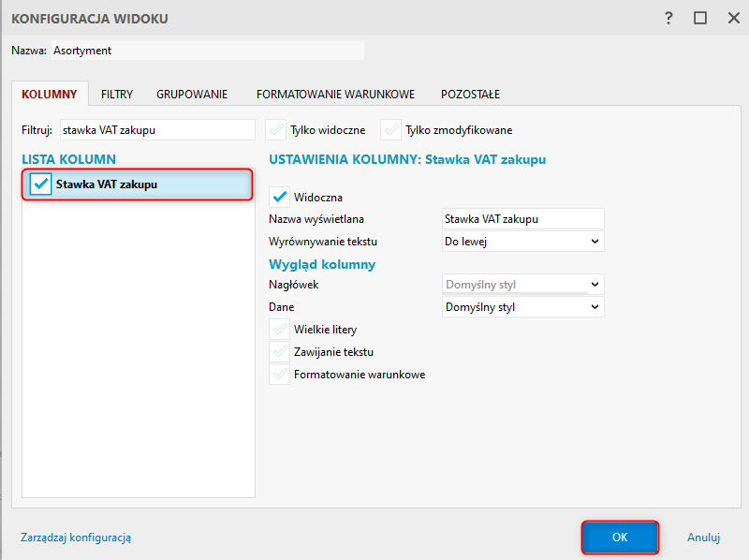Go to FORMATOWANIE WARUNKOWE tab

(335, 95)
